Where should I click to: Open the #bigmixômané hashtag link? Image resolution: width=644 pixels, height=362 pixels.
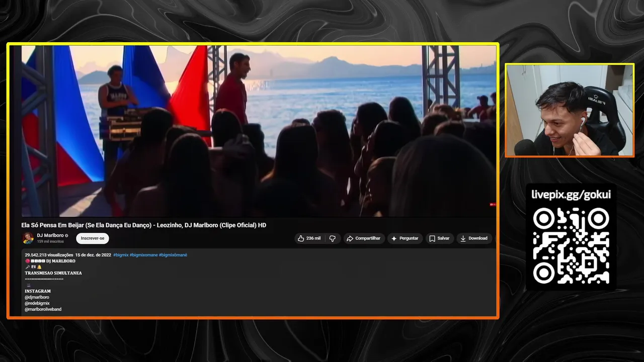click(x=173, y=255)
